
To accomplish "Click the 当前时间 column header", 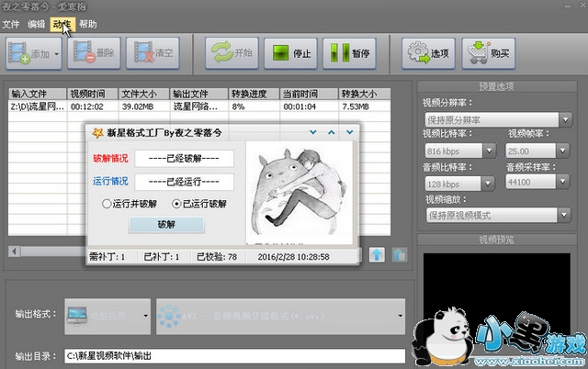I will [x=309, y=94].
